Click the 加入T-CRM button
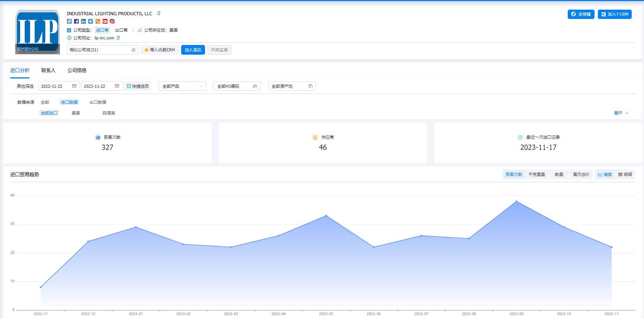644x319 pixels. click(615, 14)
